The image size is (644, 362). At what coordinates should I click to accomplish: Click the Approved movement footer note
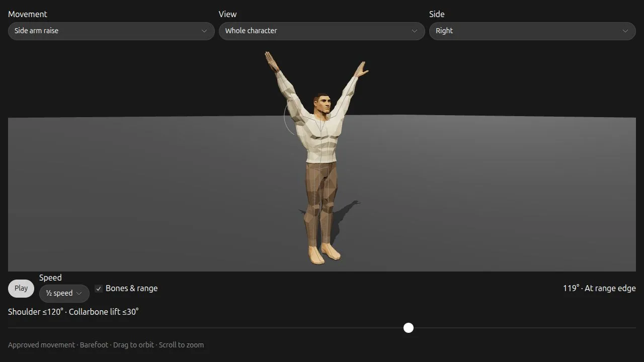106,345
